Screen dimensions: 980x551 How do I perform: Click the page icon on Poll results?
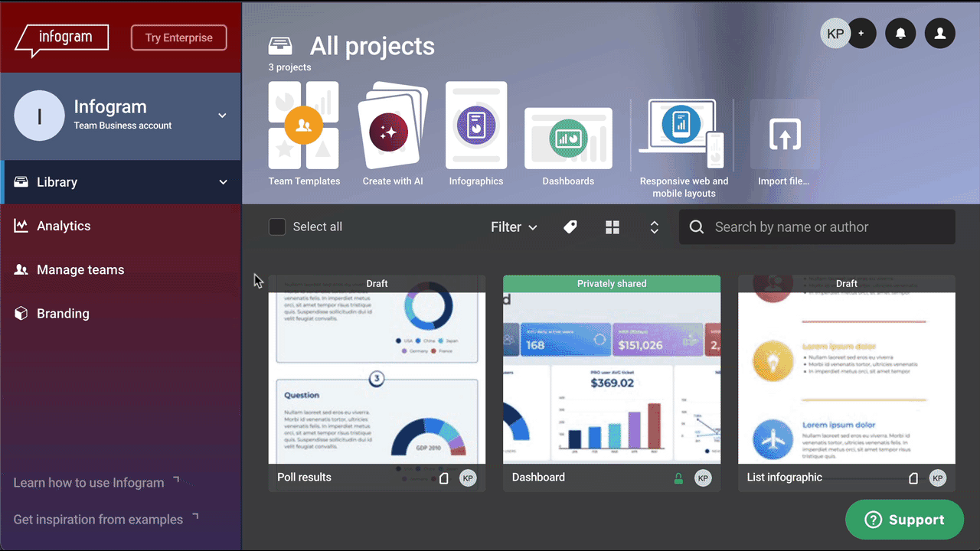(x=444, y=478)
